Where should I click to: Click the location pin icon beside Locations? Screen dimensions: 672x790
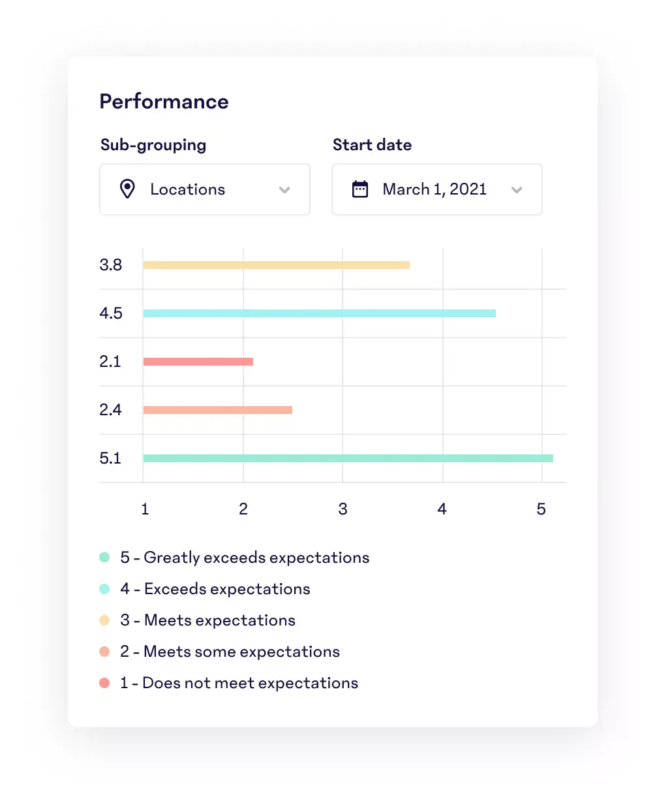(128, 189)
